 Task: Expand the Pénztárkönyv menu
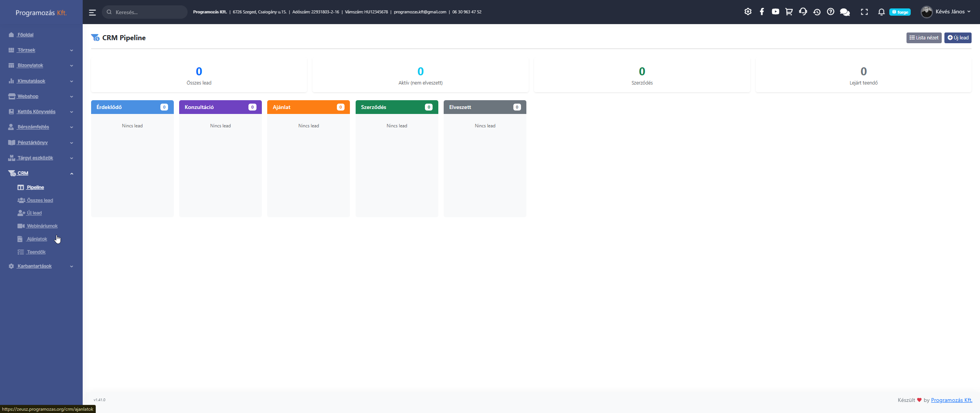(x=41, y=143)
